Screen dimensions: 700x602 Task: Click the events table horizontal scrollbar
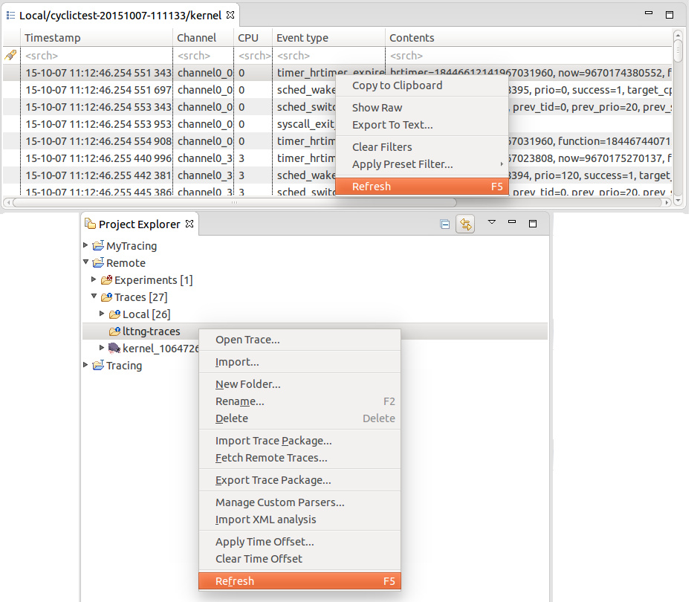tap(234, 202)
